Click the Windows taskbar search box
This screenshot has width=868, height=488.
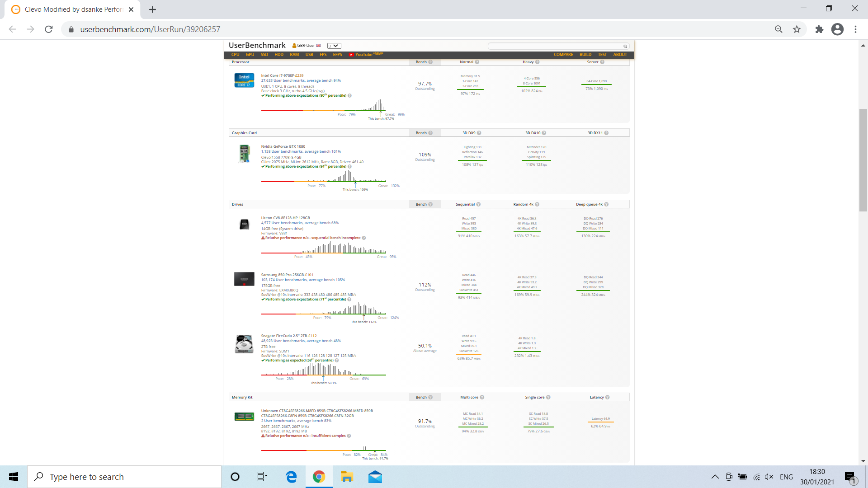point(124,477)
